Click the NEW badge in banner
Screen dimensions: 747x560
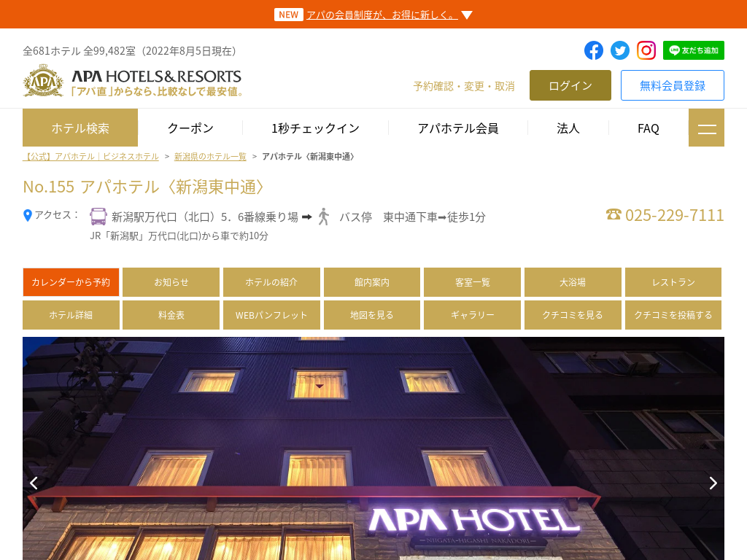[x=289, y=15]
